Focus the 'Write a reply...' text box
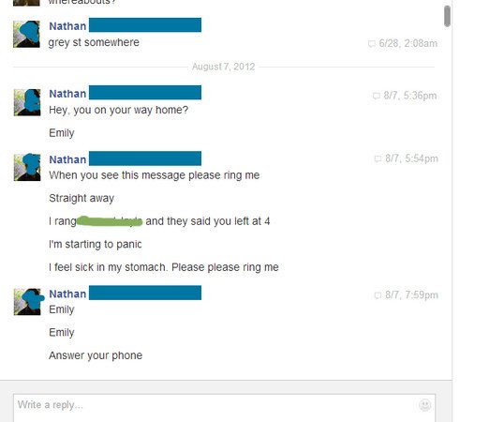Viewport: 504px width, 422px height. (224, 408)
